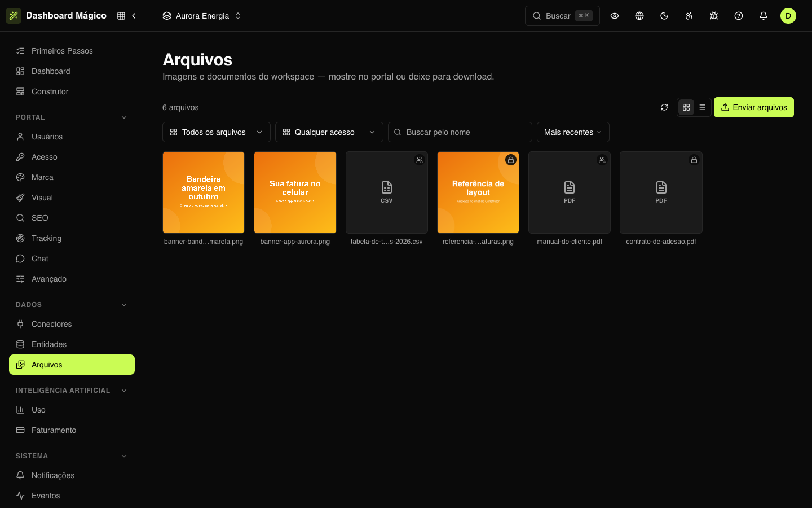Image resolution: width=812 pixels, height=508 pixels.
Task: Open Aurora Energia workspace switcher
Action: [202, 16]
